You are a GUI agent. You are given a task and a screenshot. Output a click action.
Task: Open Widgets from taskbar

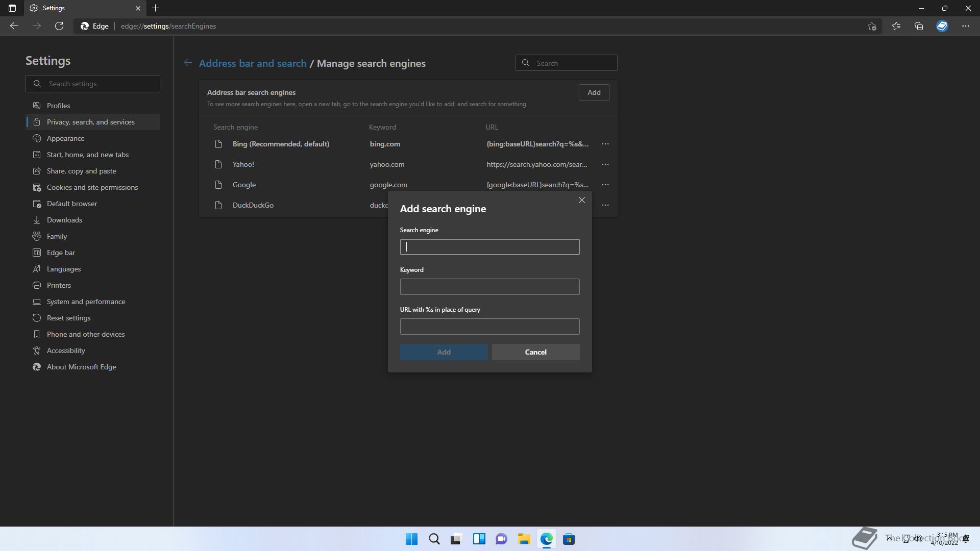pyautogui.click(x=479, y=539)
